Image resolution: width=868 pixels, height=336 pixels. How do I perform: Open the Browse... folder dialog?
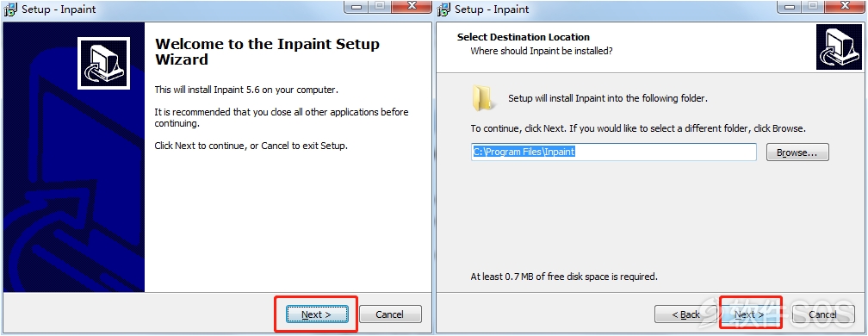tap(797, 152)
